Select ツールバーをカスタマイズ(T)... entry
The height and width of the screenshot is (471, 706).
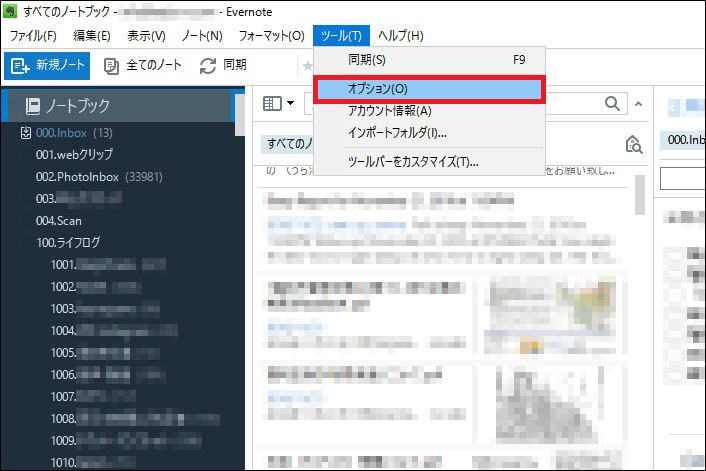click(x=430, y=162)
